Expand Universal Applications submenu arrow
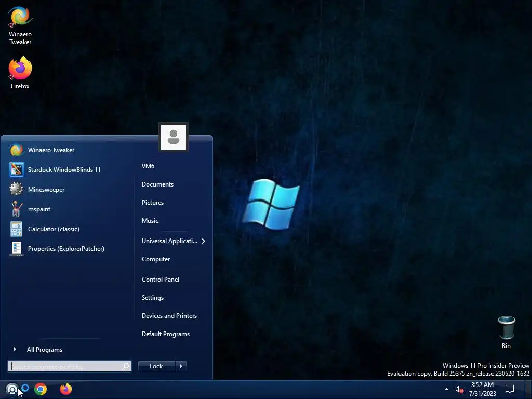 coord(203,241)
